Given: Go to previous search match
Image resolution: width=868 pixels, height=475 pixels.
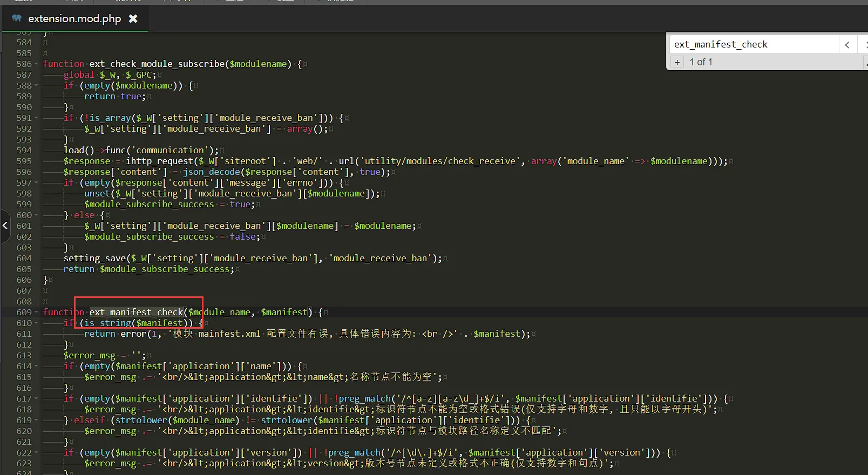Looking at the screenshot, I should pos(847,45).
